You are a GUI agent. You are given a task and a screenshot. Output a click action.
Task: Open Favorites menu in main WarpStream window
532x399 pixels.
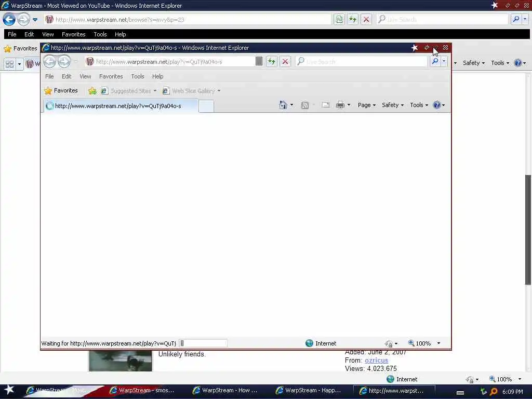pyautogui.click(x=74, y=34)
